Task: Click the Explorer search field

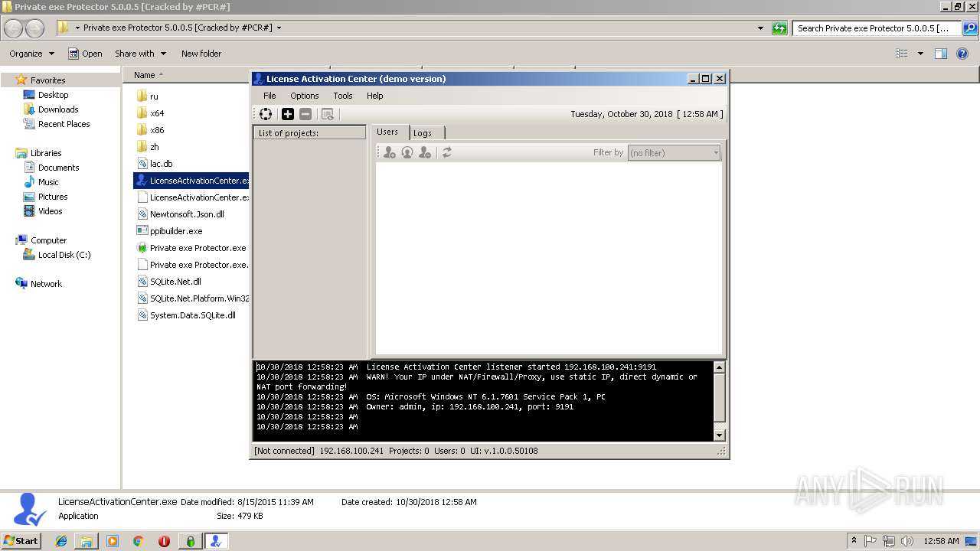Action: (877, 28)
